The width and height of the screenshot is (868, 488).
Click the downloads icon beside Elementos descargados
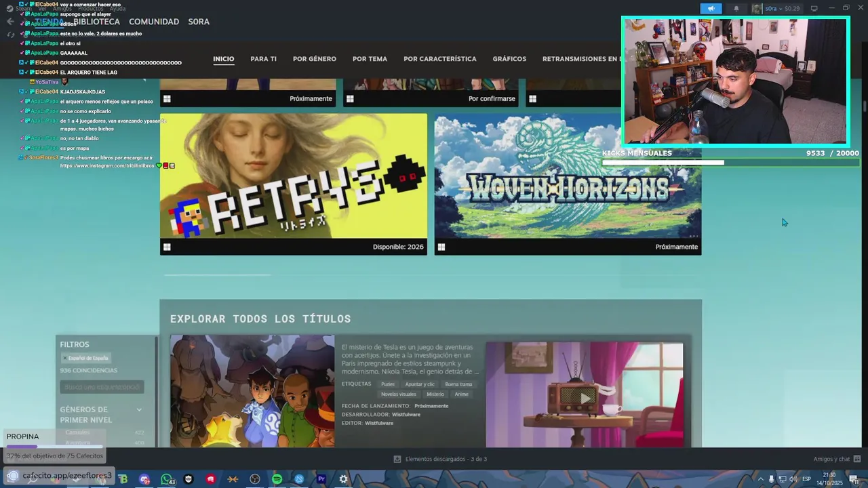click(397, 459)
